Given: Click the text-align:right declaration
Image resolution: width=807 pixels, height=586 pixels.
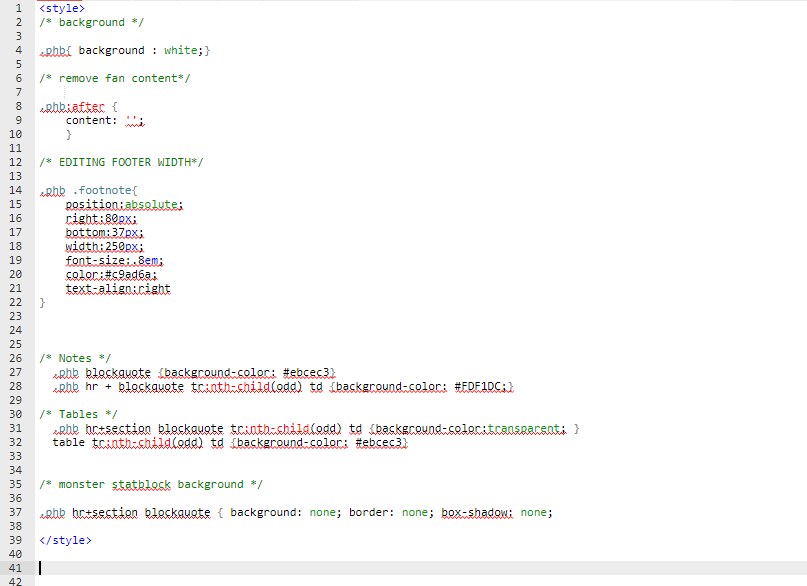Looking at the screenshot, I should (118, 288).
